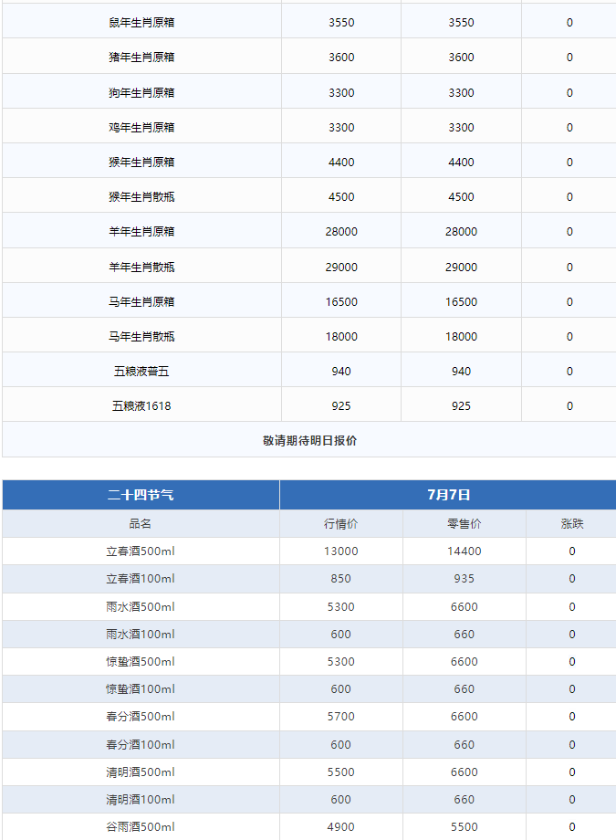The image size is (616, 840).
Task: Select the second 4500 value for 猴年生肖散瓶
Action: click(x=461, y=197)
